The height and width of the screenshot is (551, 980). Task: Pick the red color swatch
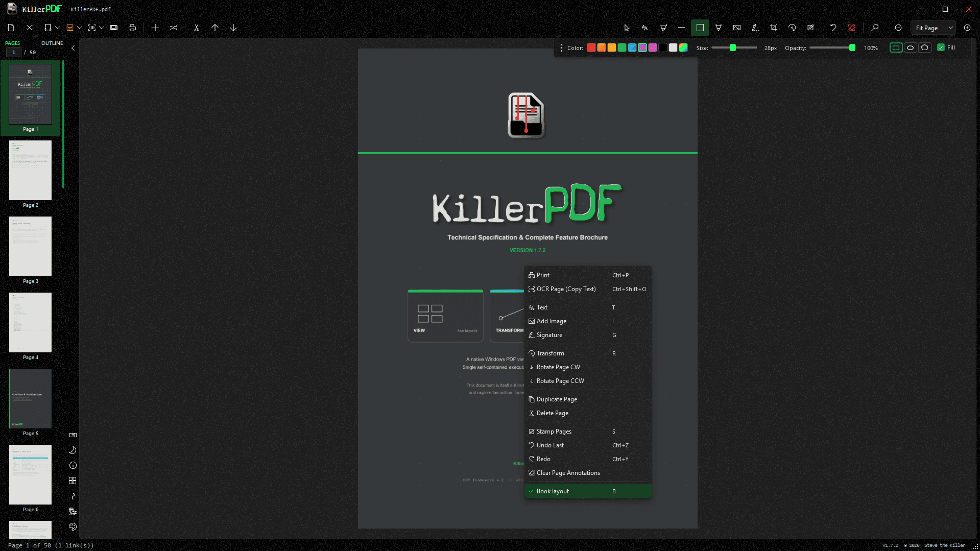point(591,47)
